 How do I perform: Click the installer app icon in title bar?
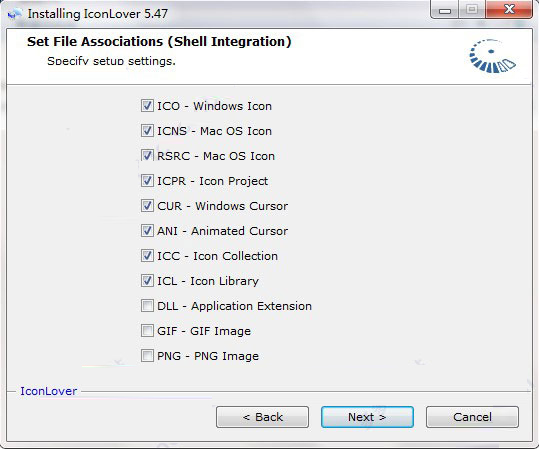click(x=15, y=14)
